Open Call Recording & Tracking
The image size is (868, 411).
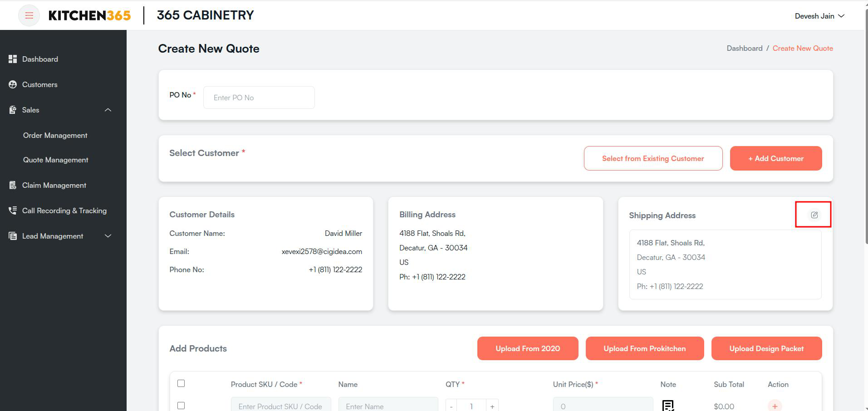64,210
